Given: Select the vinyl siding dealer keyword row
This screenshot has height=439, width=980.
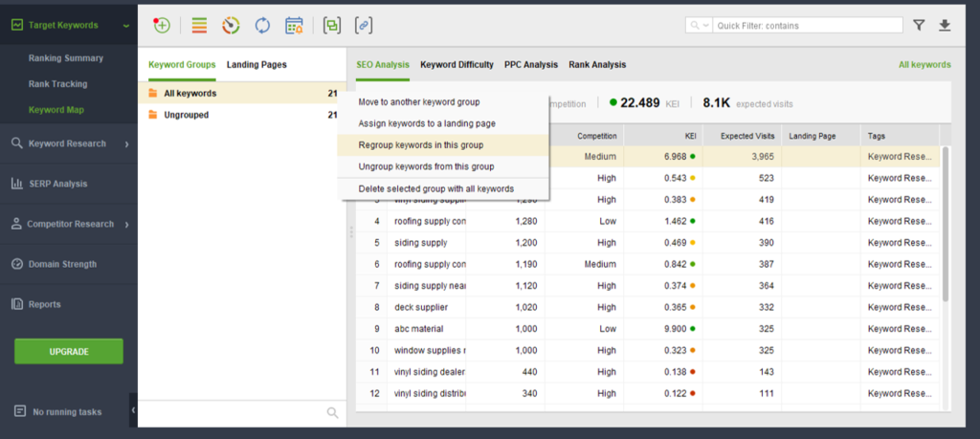Looking at the screenshot, I should [648, 371].
